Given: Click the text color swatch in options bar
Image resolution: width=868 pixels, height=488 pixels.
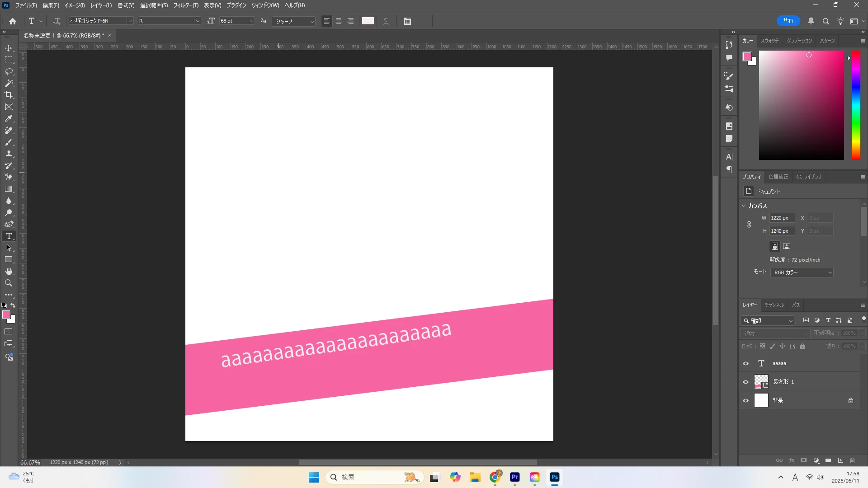Looking at the screenshot, I should pyautogui.click(x=368, y=21).
